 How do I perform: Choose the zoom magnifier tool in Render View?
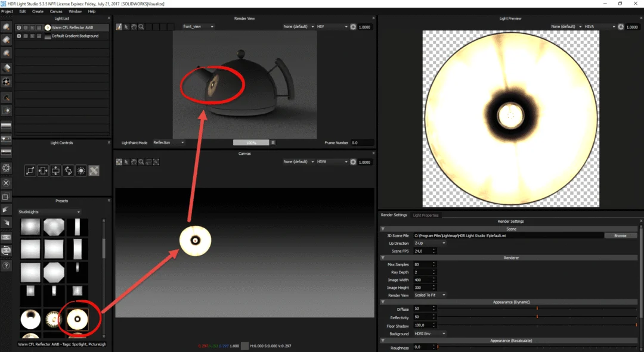[141, 27]
